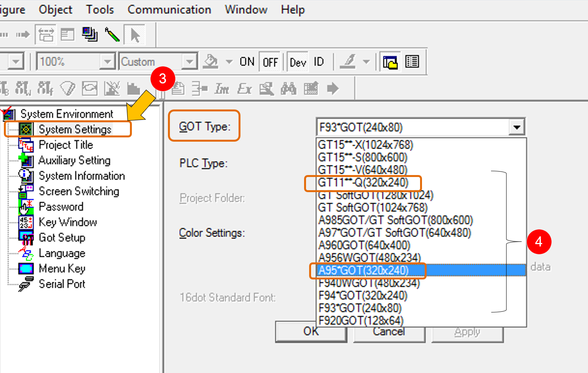Click the property sheet window icon
588x373 pixels.
[x=67, y=35]
